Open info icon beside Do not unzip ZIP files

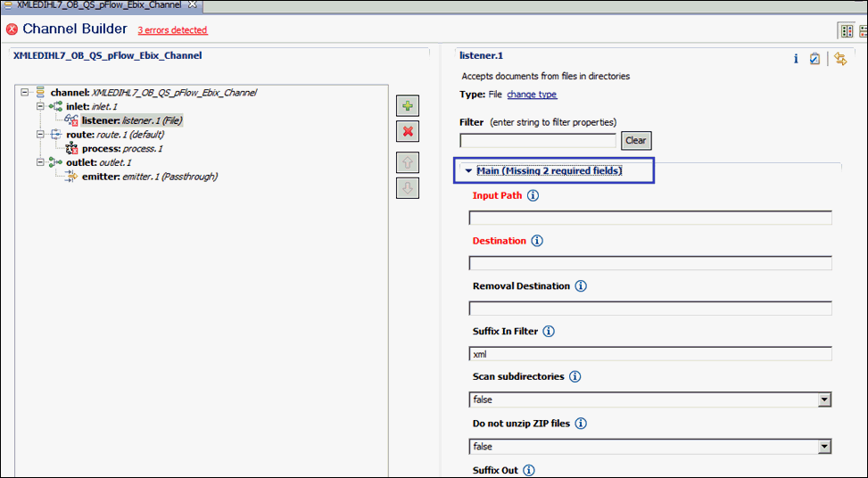(581, 424)
